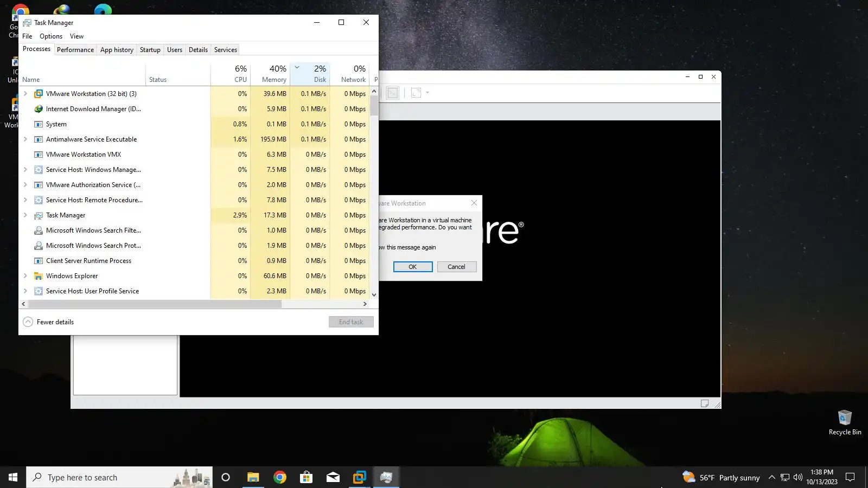Select the VMware Workstation (32 bit) process icon
Viewport: 868px width, 488px height.
(x=39, y=94)
